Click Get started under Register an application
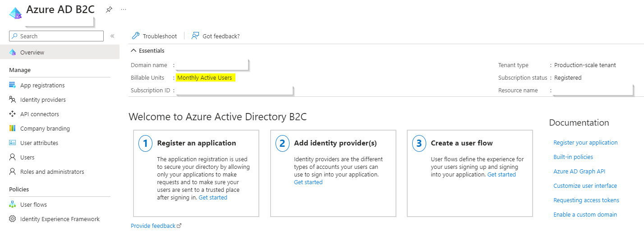Screen dimensions: 644x231 click(213, 197)
